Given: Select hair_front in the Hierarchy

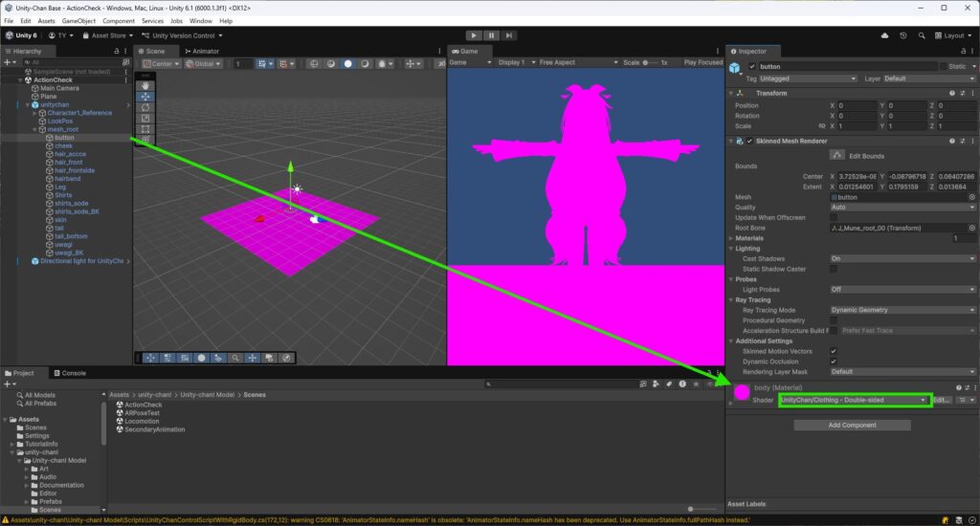Looking at the screenshot, I should pyautogui.click(x=70, y=162).
